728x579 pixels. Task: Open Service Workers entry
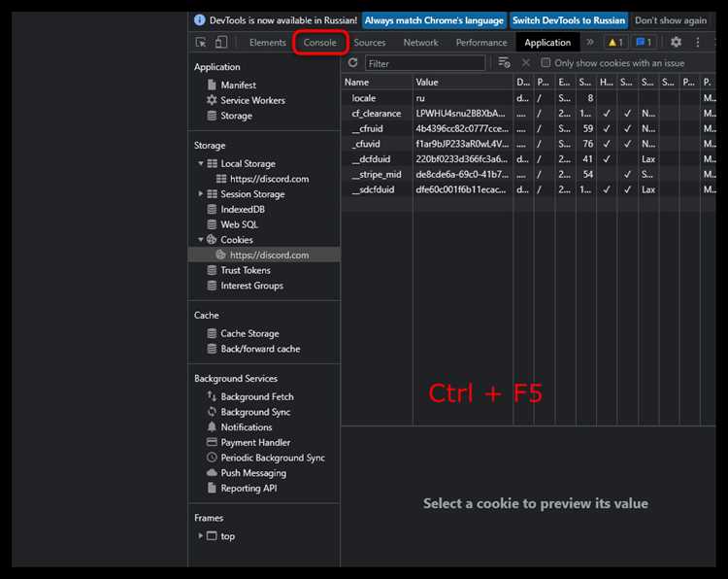click(247, 100)
